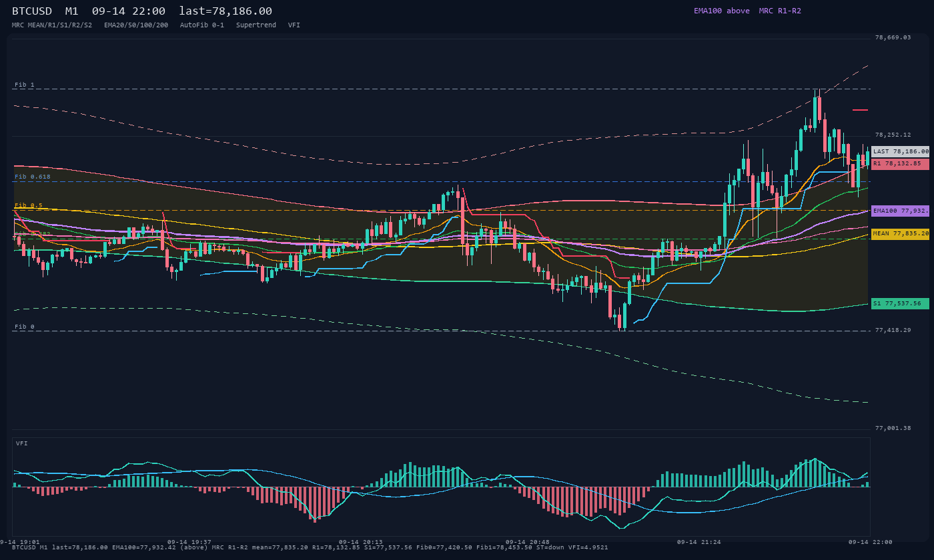Select the EMA20/50/100/200 indicator label
The image size is (934, 560).
(x=136, y=25)
